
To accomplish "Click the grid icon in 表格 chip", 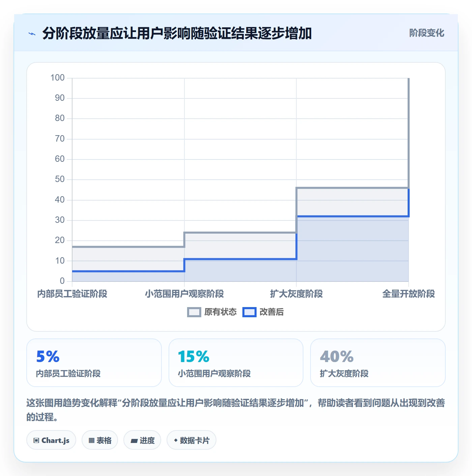I will (x=91, y=441).
